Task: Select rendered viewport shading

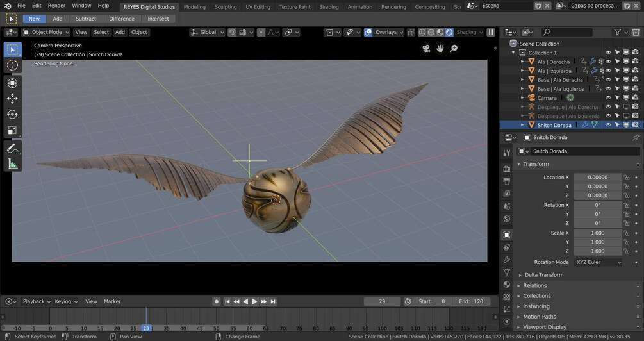Action: pyautogui.click(x=449, y=32)
